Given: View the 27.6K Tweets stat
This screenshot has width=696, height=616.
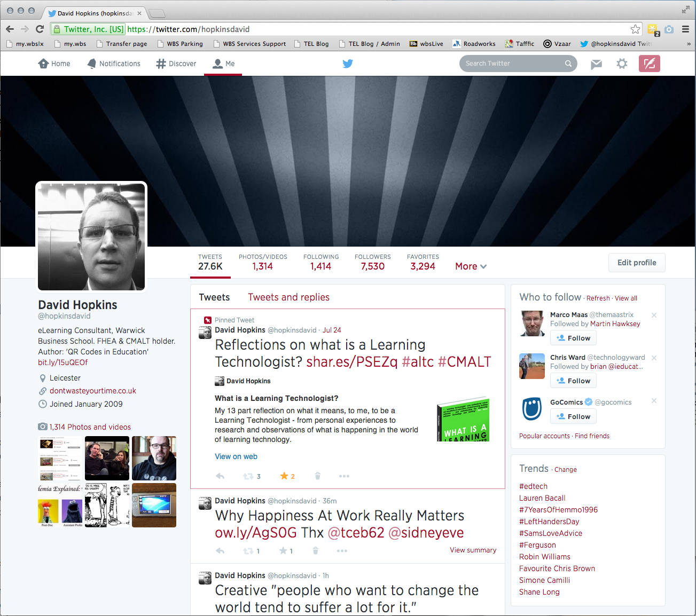Looking at the screenshot, I should tap(210, 262).
